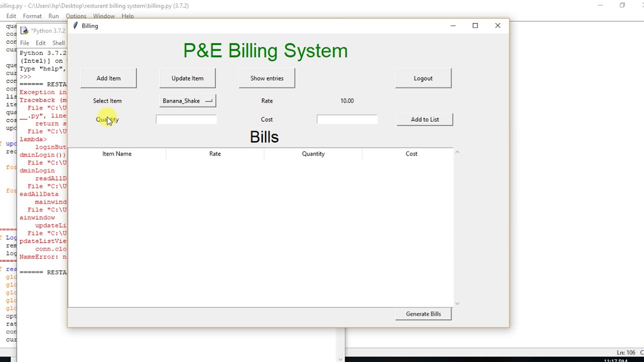Open the Banana_Shake item dropdown
644x362 pixels.
(x=187, y=101)
